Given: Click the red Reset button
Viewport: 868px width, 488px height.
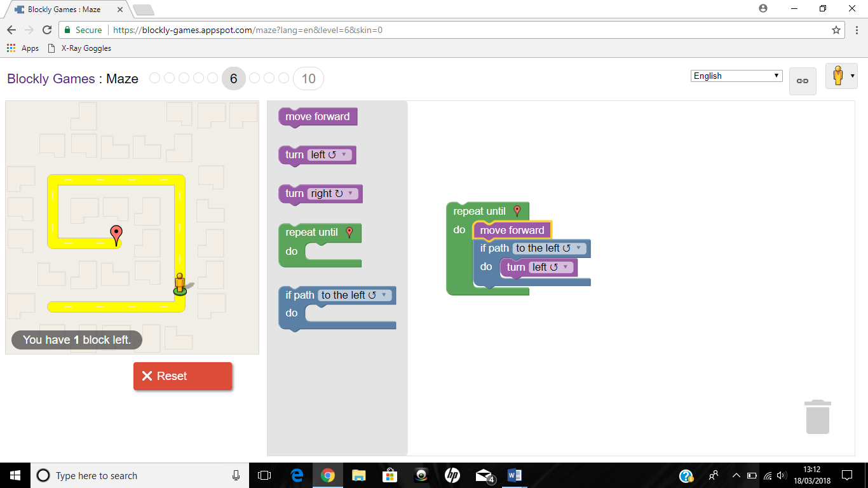Looking at the screenshot, I should 183,376.
